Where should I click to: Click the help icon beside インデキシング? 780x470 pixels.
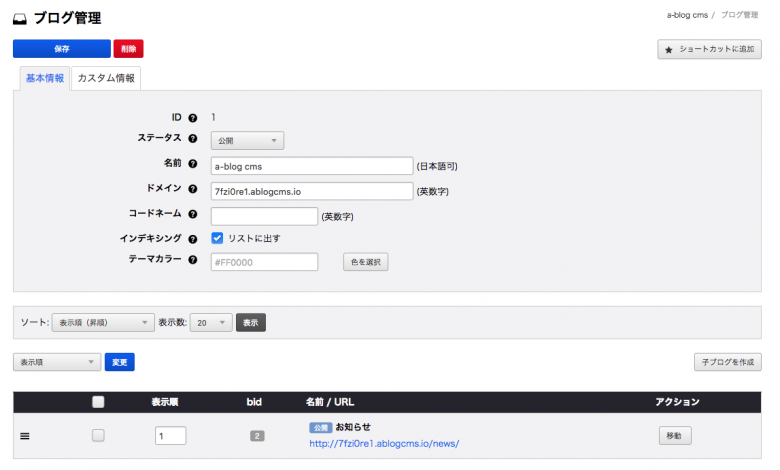[x=193, y=239]
